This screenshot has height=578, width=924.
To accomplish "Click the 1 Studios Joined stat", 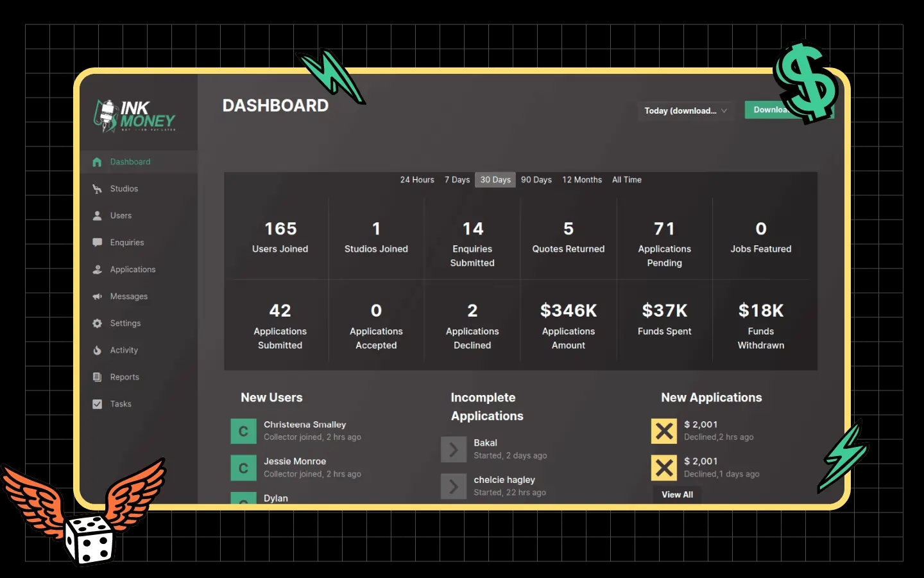I will coord(376,237).
